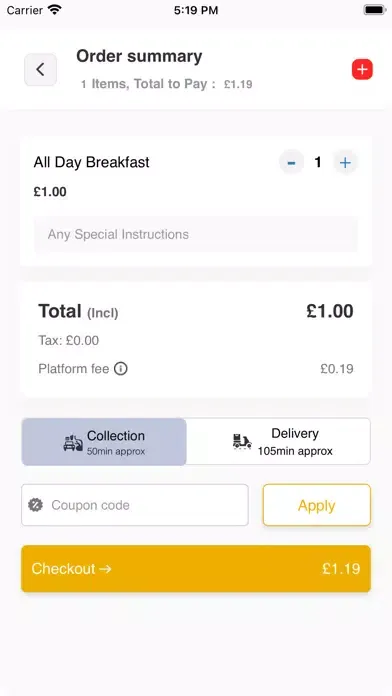Tap the Collection car icon
Viewport: 392px width, 696px height.
click(x=73, y=443)
